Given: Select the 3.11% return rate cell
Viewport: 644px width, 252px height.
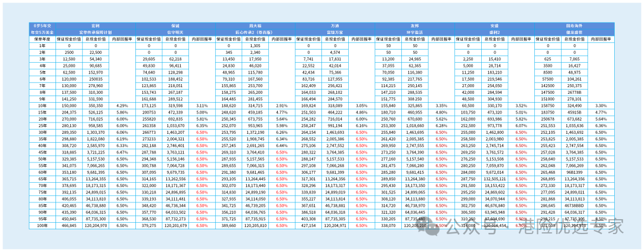Looking at the screenshot, I should click(202, 105).
